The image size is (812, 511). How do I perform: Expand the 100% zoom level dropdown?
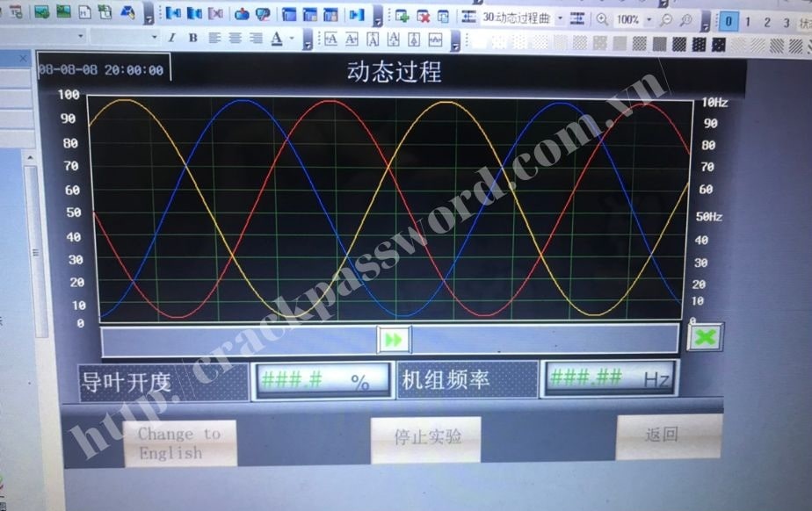click(x=649, y=18)
